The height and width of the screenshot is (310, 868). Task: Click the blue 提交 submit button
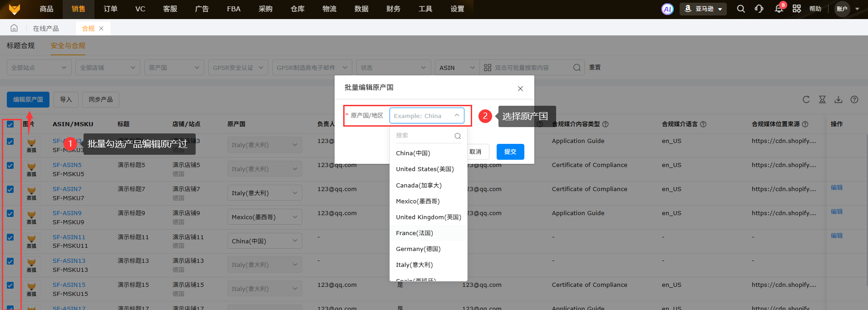point(510,152)
